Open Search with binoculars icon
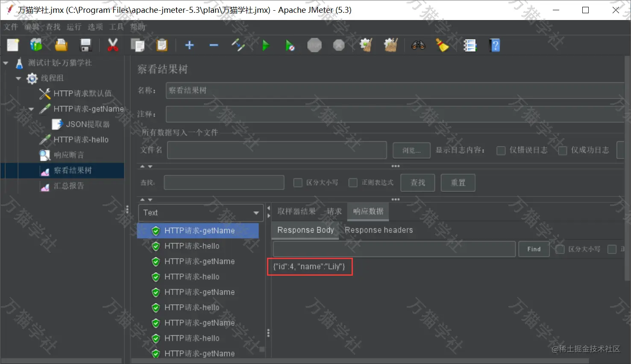The width and height of the screenshot is (631, 364). pos(418,45)
